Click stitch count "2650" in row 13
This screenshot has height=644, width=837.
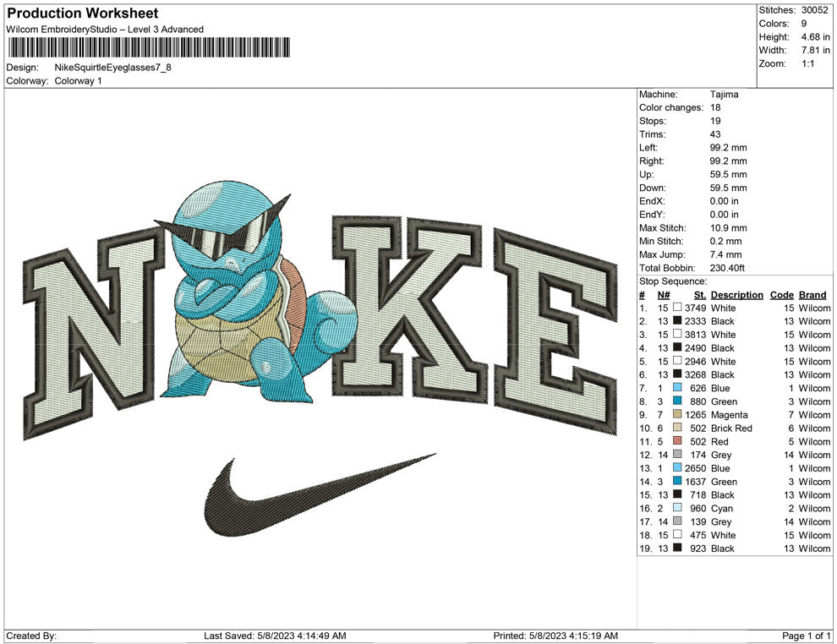coord(696,468)
